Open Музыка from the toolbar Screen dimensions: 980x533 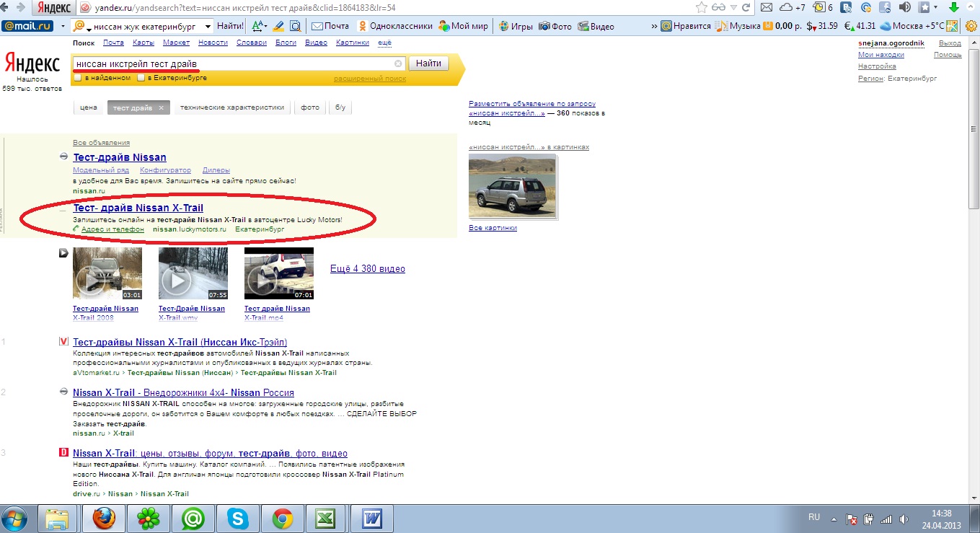click(x=738, y=26)
